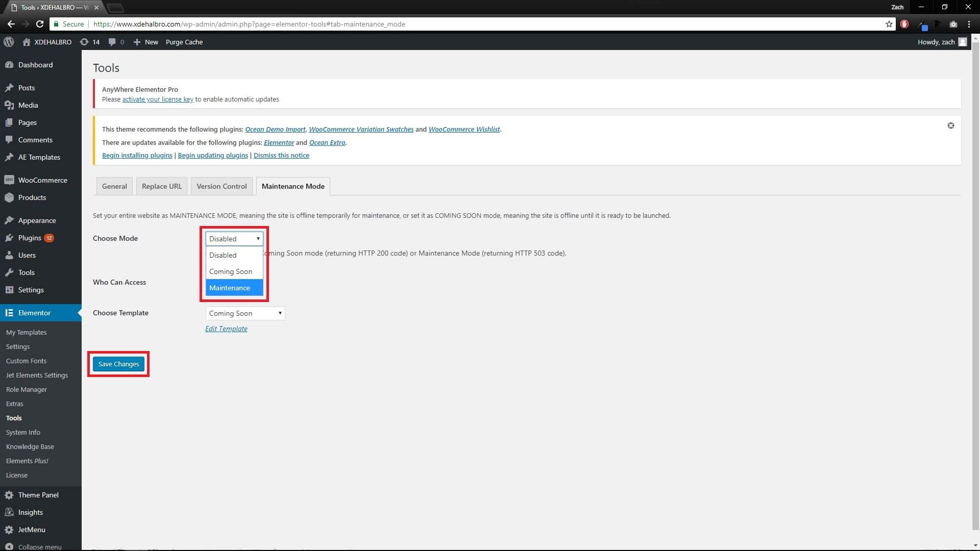Dismiss the plugin notice with the X icon
The height and width of the screenshot is (551, 980).
point(950,126)
